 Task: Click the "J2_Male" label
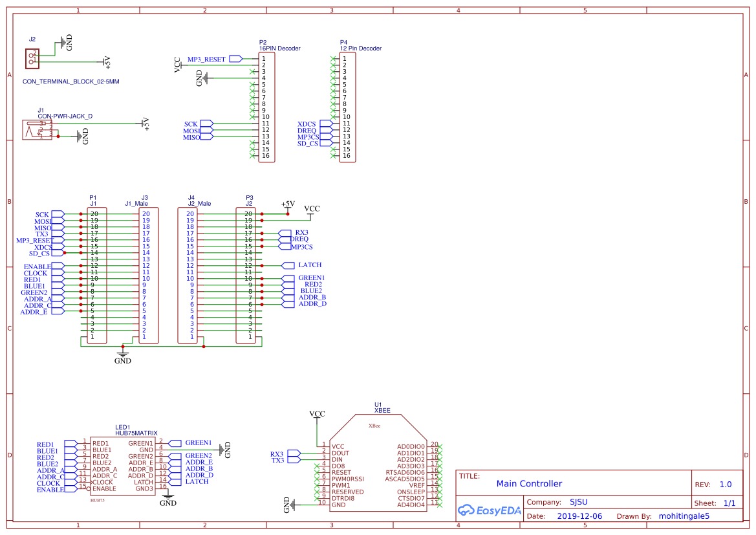[x=200, y=204]
